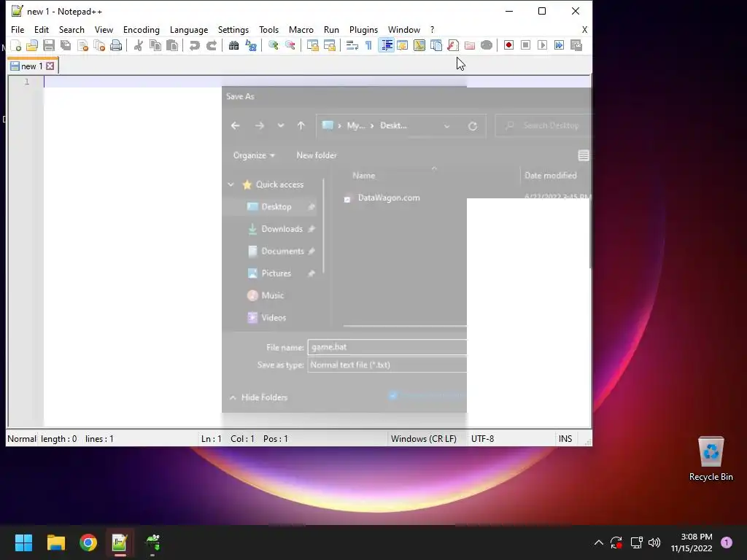Toggle synchronized vertical scrolling icon
This screenshot has height=560, width=747.
[x=312, y=45]
